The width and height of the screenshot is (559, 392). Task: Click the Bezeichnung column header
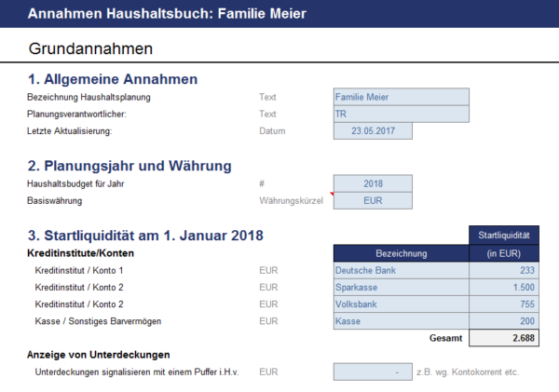pos(401,253)
